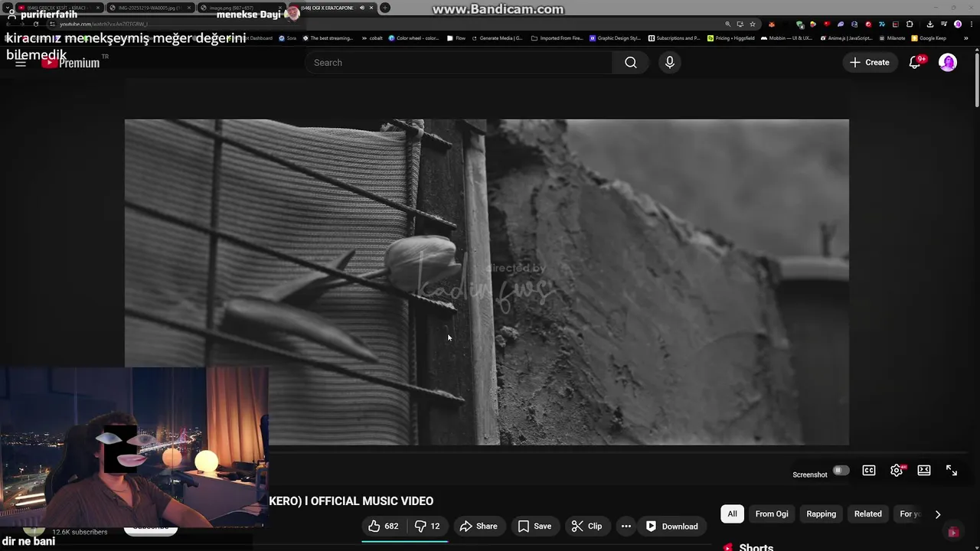
Task: Toggle closed captions CC
Action: [869, 471]
